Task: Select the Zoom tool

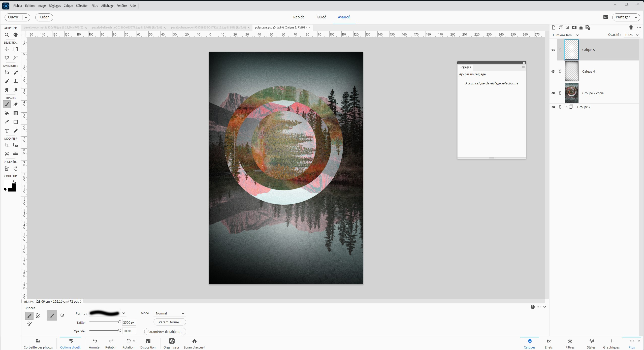Action: pyautogui.click(x=7, y=35)
